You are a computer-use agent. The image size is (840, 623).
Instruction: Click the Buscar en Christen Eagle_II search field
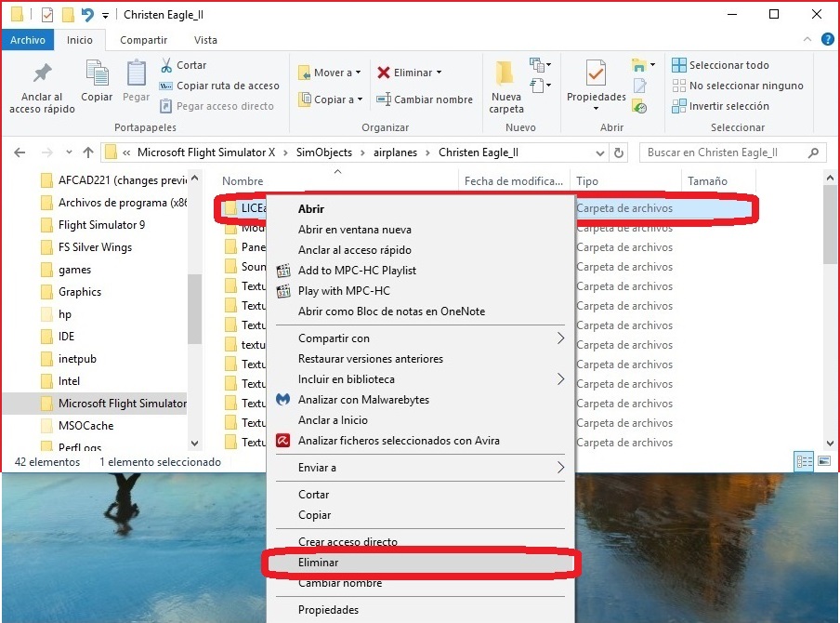point(732,152)
